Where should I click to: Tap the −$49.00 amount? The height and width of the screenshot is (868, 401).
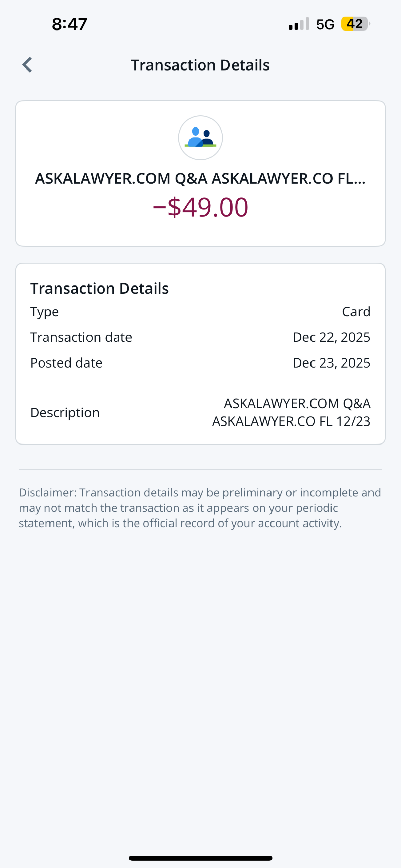click(200, 207)
